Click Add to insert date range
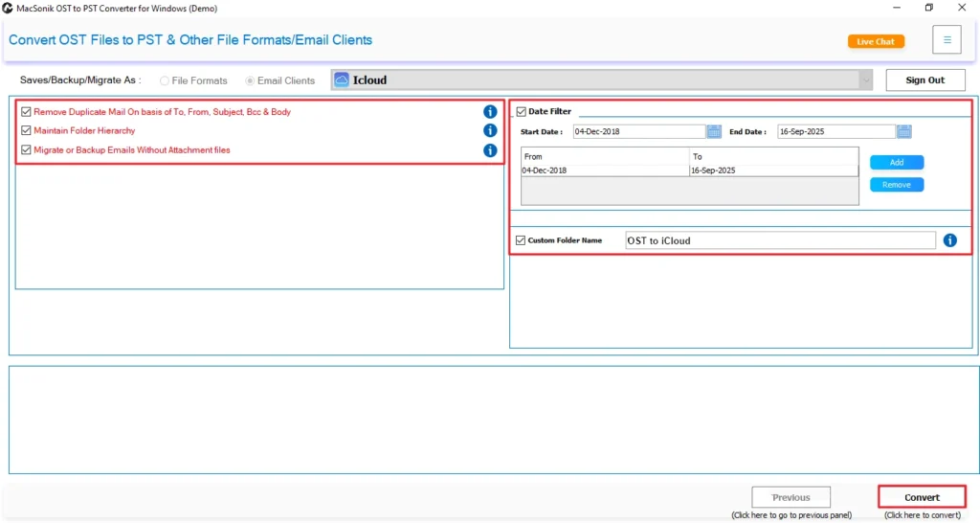 [897, 163]
